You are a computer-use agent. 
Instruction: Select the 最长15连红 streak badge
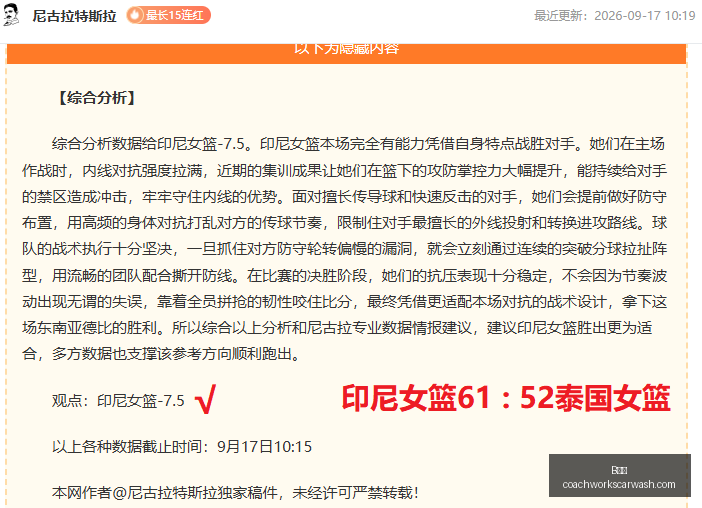click(x=168, y=15)
